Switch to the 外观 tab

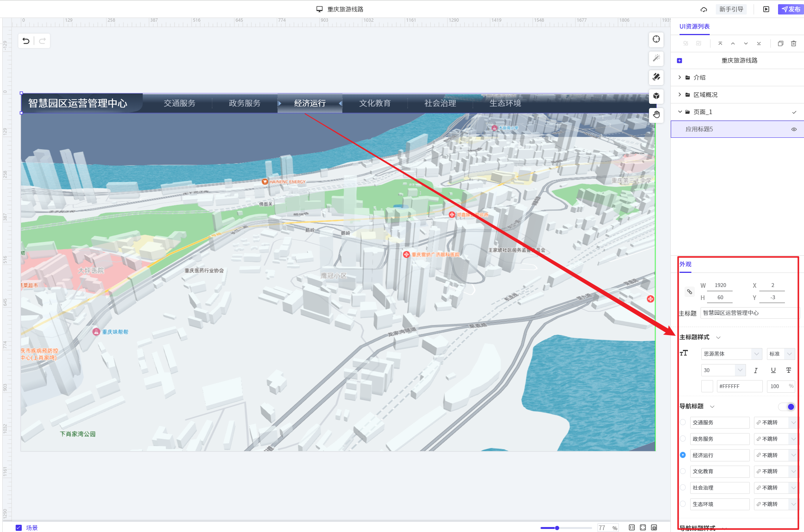tap(685, 264)
